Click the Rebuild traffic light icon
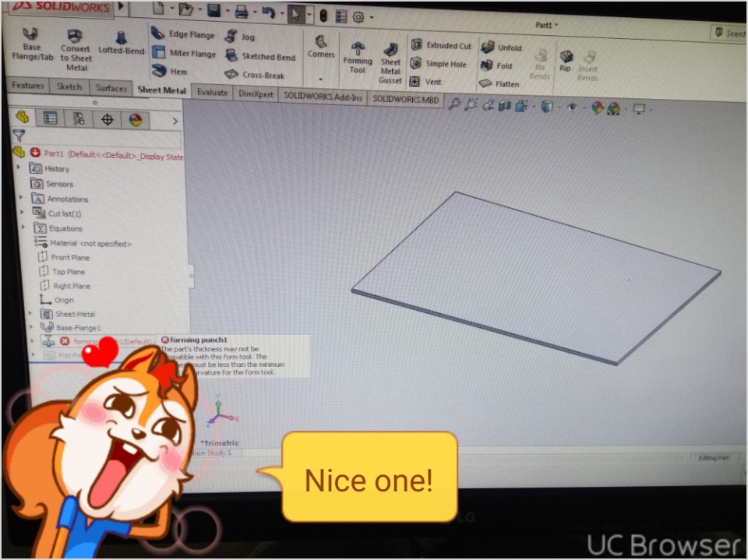This screenshot has width=748, height=560. [323, 16]
